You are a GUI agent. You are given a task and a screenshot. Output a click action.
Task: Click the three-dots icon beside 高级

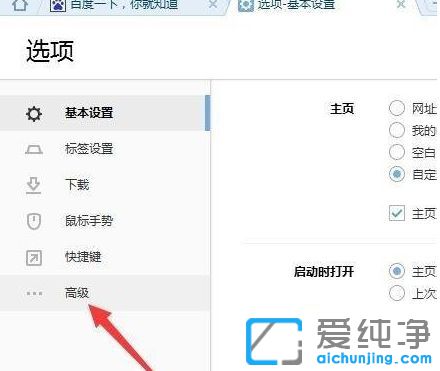(34, 293)
